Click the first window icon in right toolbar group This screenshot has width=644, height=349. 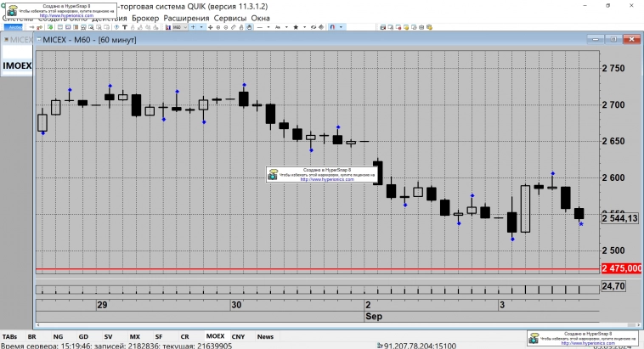[x=383, y=27]
